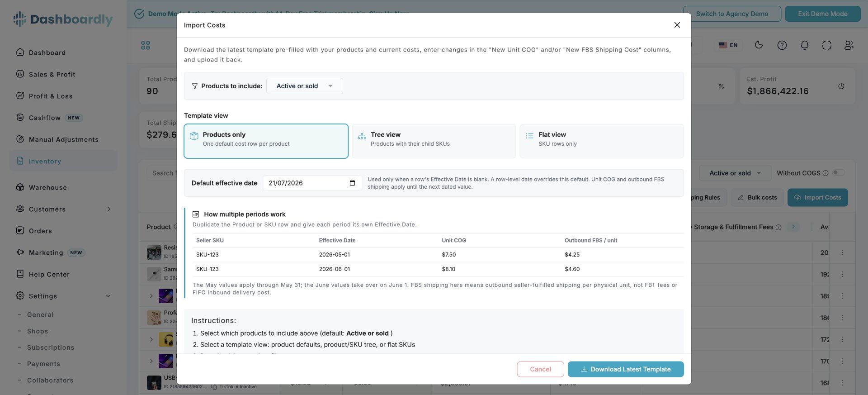The width and height of the screenshot is (868, 395).
Task: Click Download Latest Template button
Action: 626,369
